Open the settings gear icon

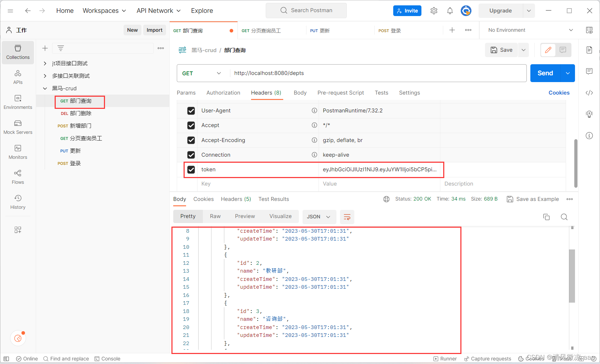click(x=434, y=11)
